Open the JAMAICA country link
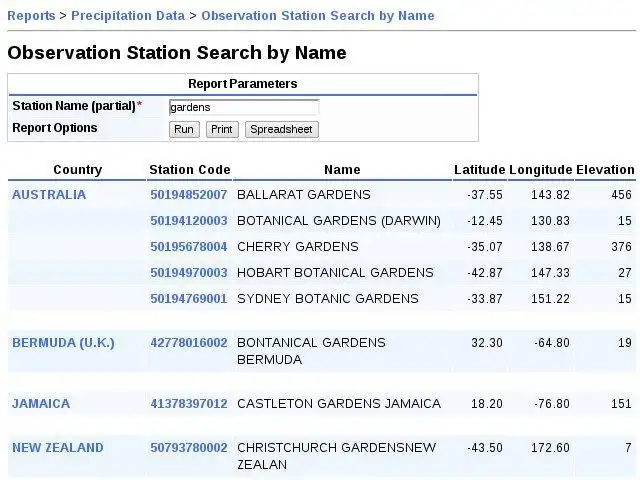The width and height of the screenshot is (640, 480). [41, 404]
